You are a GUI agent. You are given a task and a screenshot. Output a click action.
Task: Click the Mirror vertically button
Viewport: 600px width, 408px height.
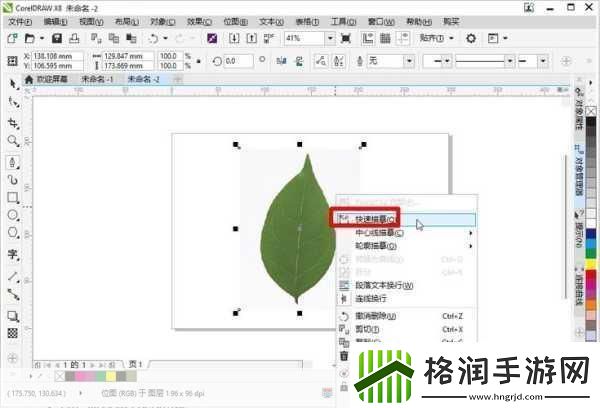click(299, 61)
